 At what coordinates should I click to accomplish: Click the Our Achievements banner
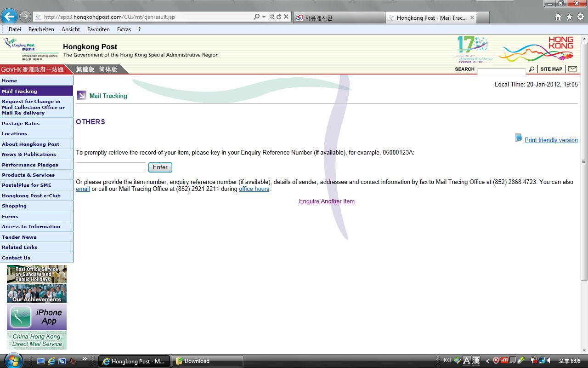[x=37, y=293]
